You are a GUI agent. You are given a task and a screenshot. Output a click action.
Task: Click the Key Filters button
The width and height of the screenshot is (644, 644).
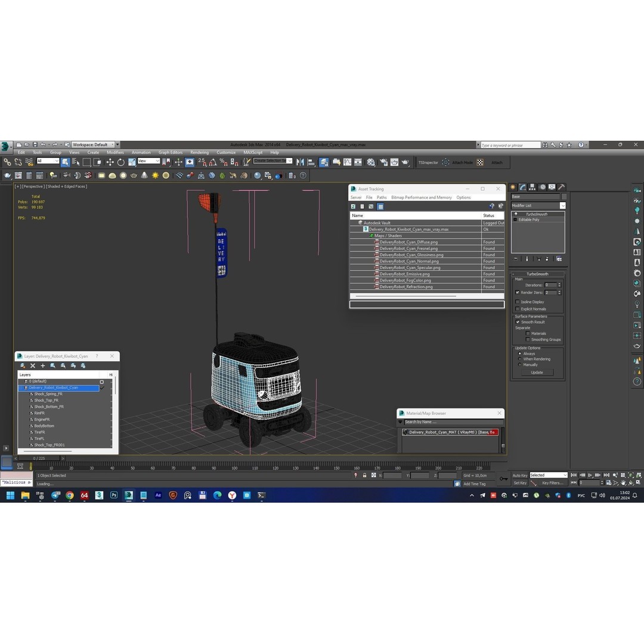click(x=552, y=483)
